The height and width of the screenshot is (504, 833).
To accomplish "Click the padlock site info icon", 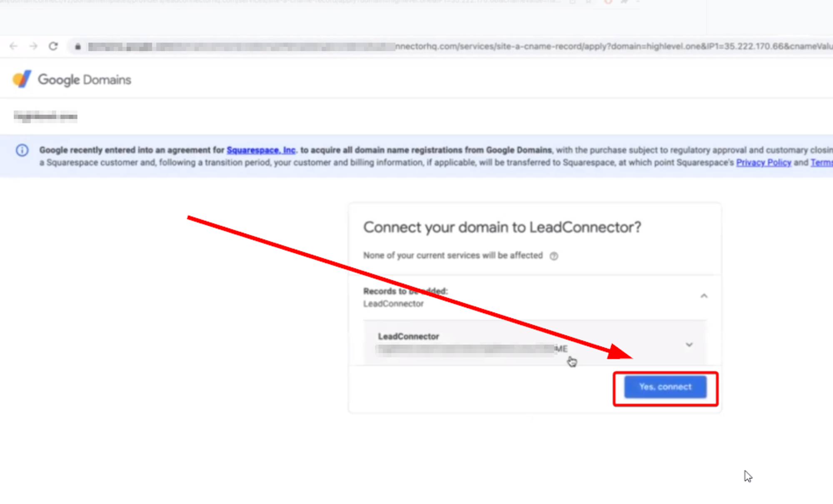I will [x=77, y=47].
